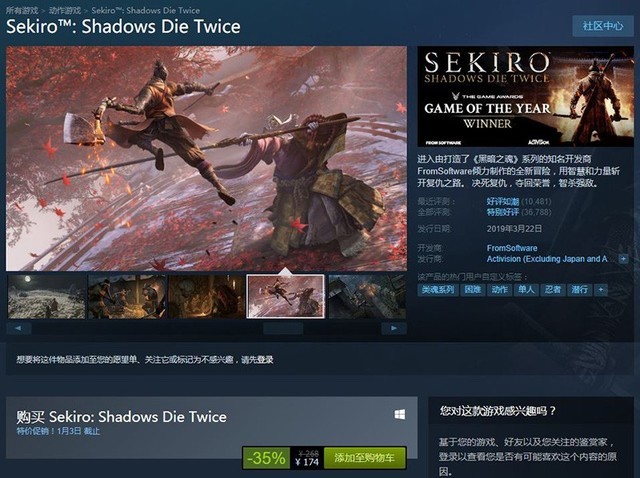Screen dimensions: 640x478
Task: Click the carousel scrollbar handle
Action: tap(283, 328)
